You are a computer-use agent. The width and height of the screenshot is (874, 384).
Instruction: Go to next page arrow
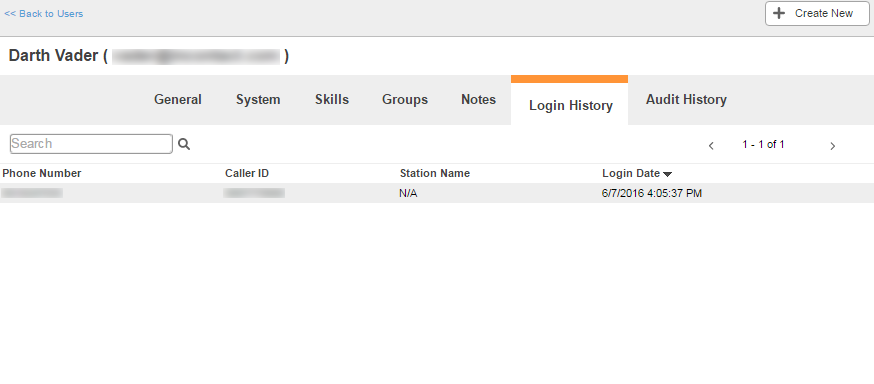832,146
